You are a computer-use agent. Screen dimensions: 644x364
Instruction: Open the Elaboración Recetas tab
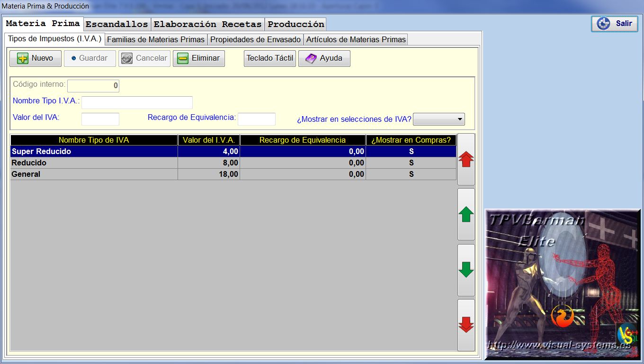(x=207, y=24)
